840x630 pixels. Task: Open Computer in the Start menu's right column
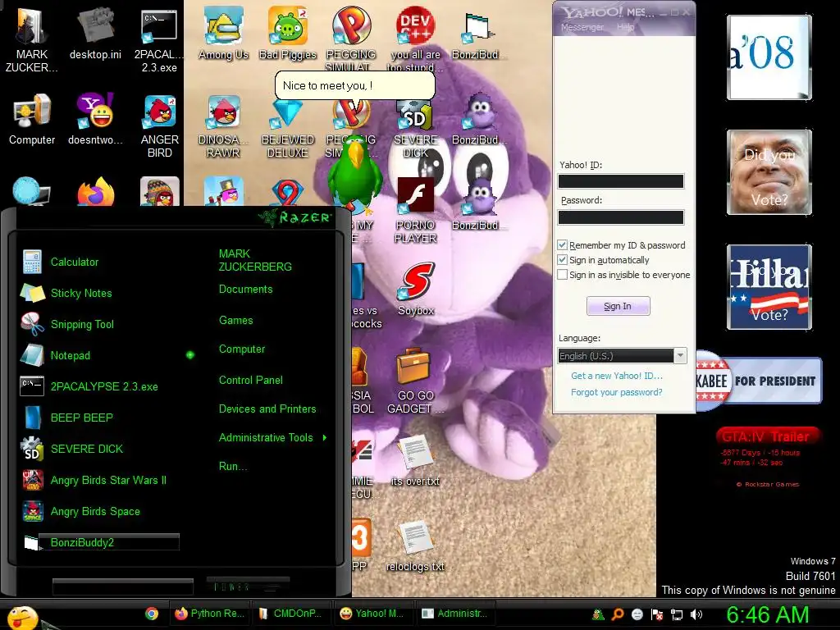tap(242, 349)
